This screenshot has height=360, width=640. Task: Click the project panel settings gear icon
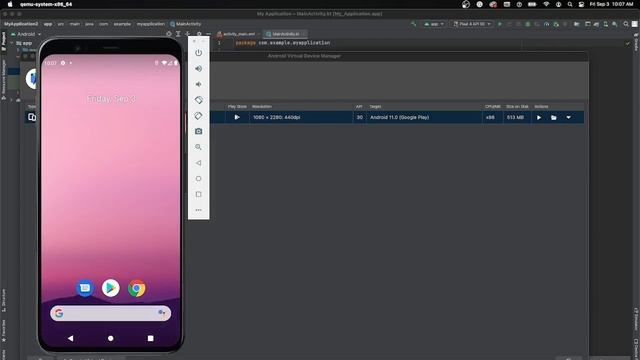click(199, 34)
